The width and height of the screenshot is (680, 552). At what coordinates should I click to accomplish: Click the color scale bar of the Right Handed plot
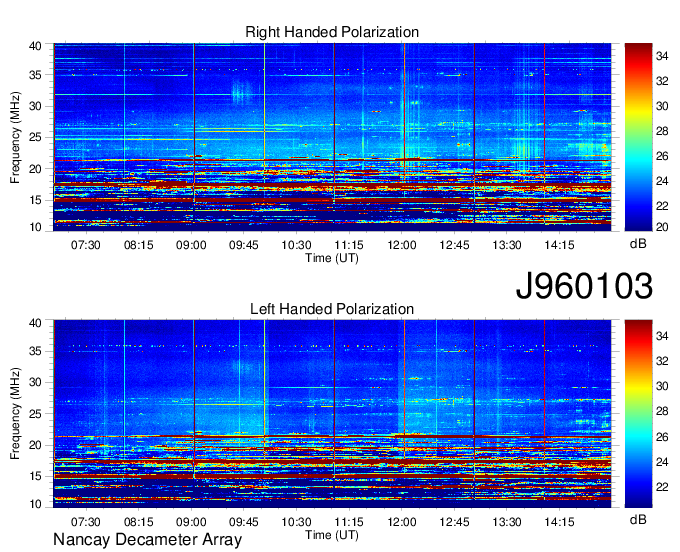coord(638,137)
